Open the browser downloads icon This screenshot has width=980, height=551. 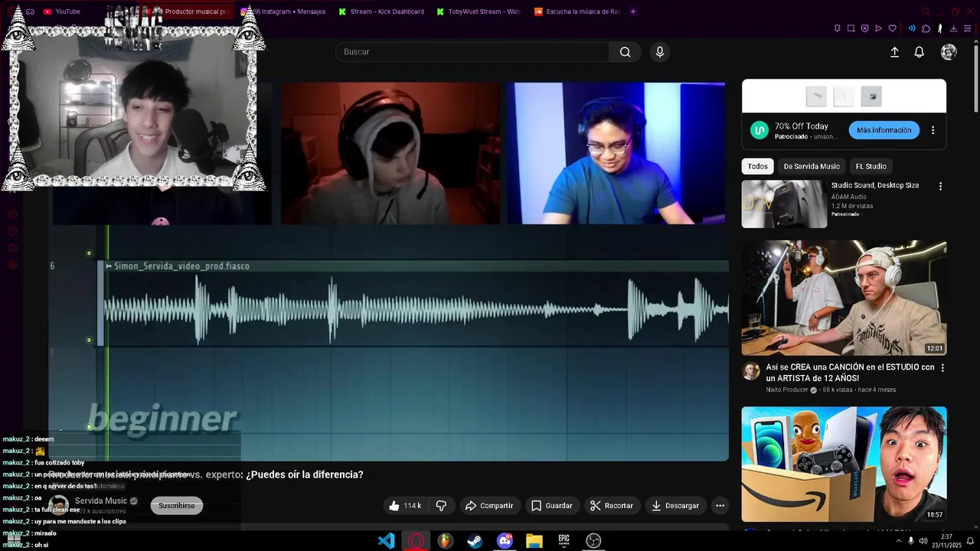point(953,28)
